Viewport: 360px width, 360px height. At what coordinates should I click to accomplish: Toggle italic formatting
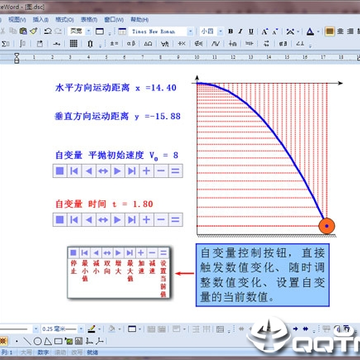pos(240,31)
